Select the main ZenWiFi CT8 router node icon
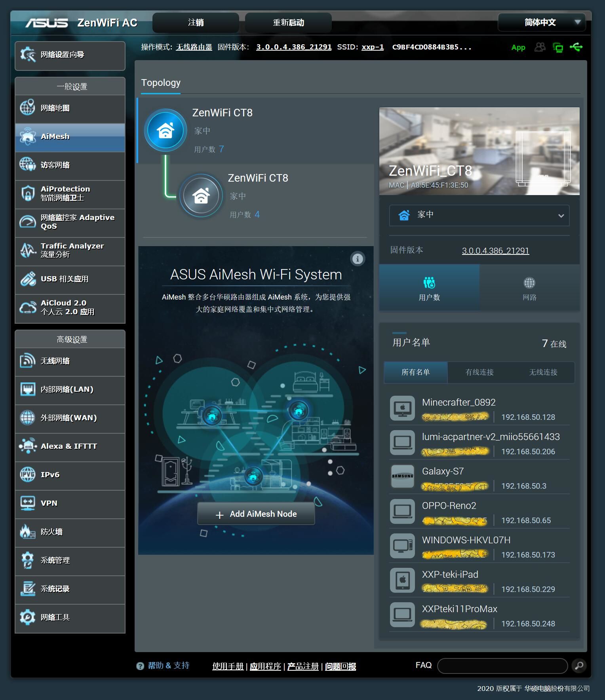 point(166,130)
